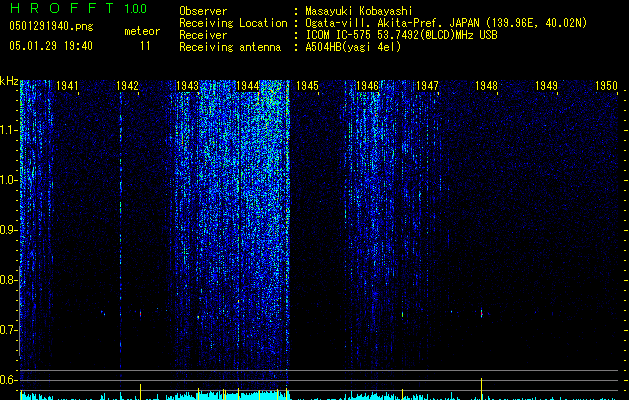This screenshot has width=629, height=400.
Task: Click the 0.6 kHz frequency axis label
Action: 8,380
